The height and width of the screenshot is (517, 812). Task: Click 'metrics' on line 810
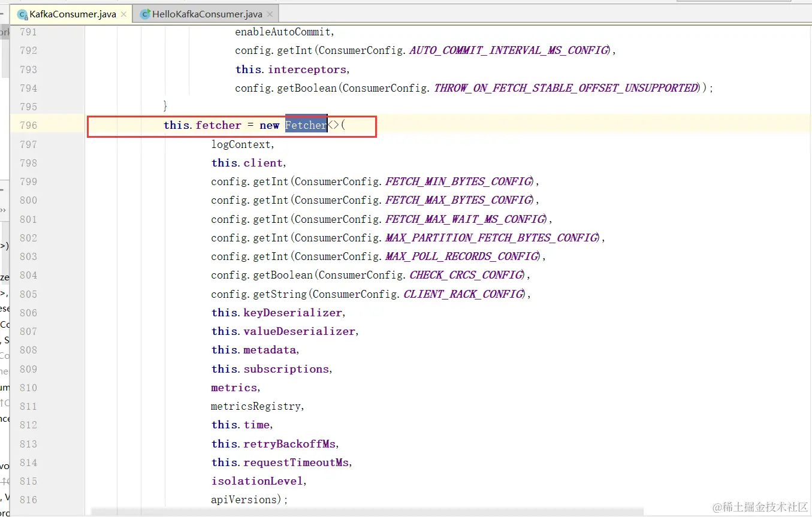[234, 387]
